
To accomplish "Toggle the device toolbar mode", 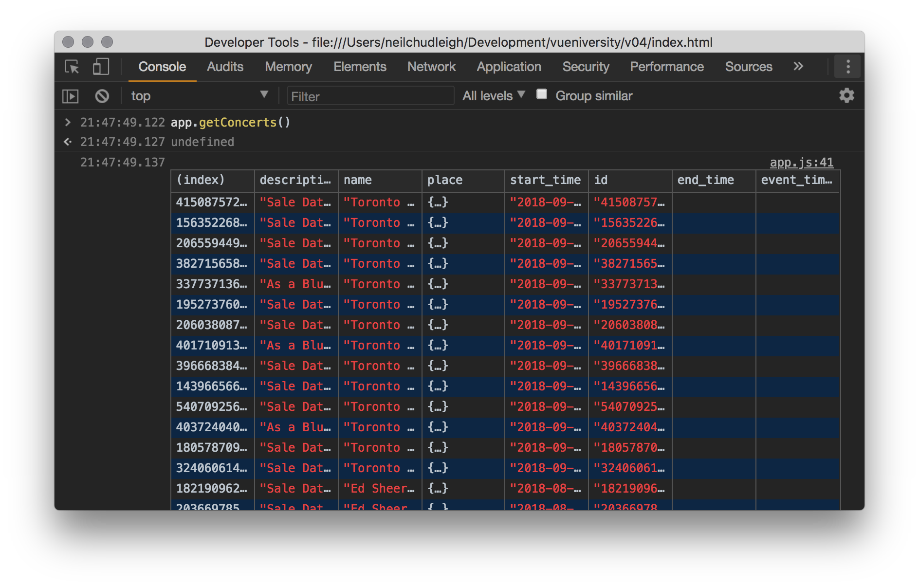I will 101,67.
